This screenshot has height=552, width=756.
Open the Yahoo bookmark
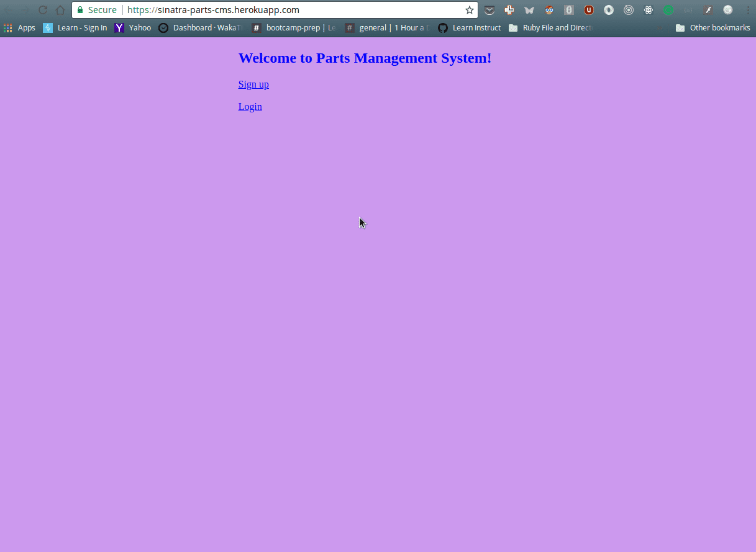133,27
